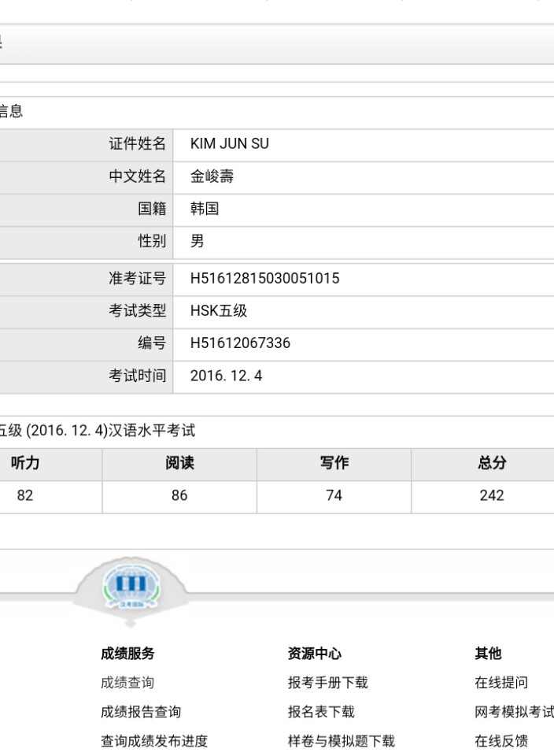Open the 报考手册下载 link
This screenshot has width=554, height=756.
(328, 683)
